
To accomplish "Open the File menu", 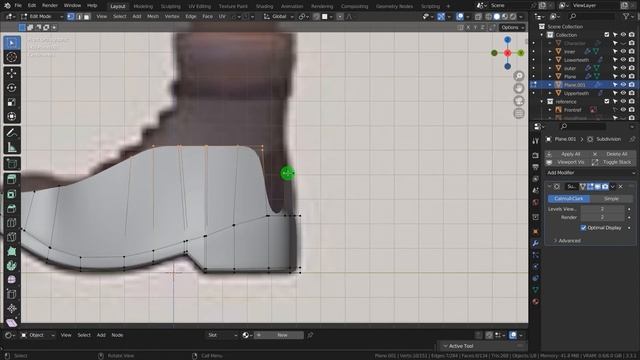I will pyautogui.click(x=18, y=6).
